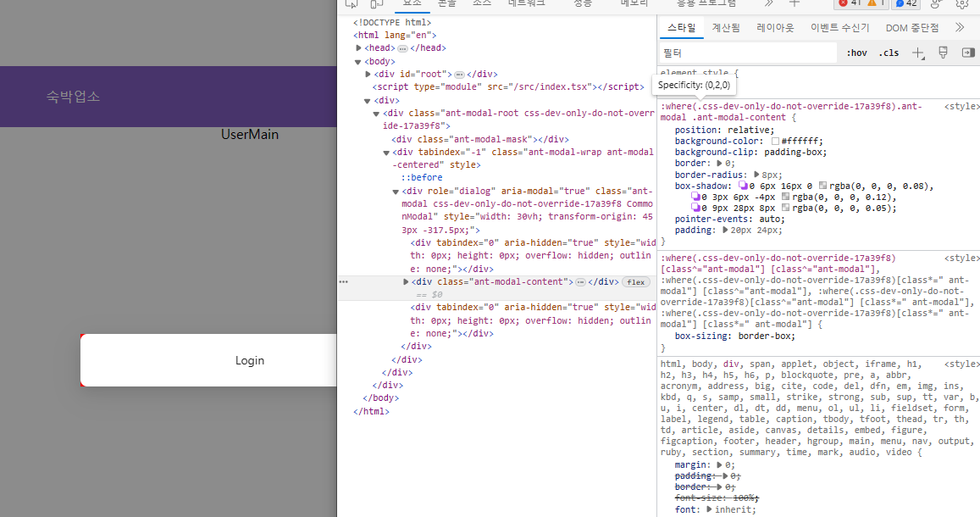
Task: Open the three-dot menu beside selected DOM row
Action: [x=343, y=282]
